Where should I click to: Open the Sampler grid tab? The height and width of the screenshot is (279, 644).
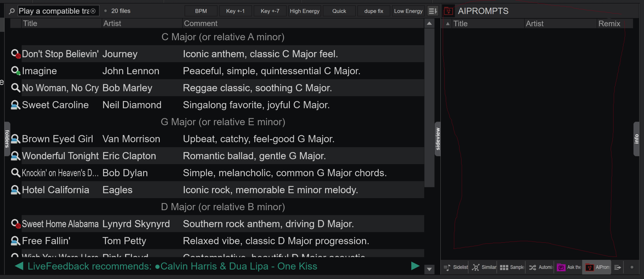click(512, 267)
